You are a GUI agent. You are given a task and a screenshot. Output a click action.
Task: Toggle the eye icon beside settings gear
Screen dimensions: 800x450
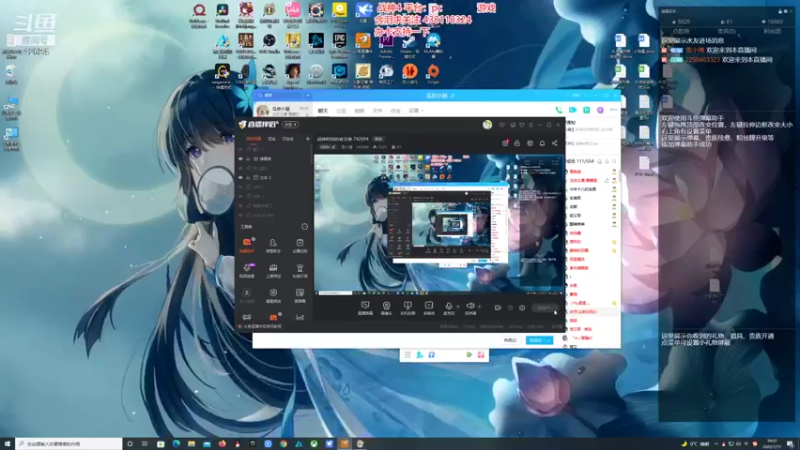510,308
